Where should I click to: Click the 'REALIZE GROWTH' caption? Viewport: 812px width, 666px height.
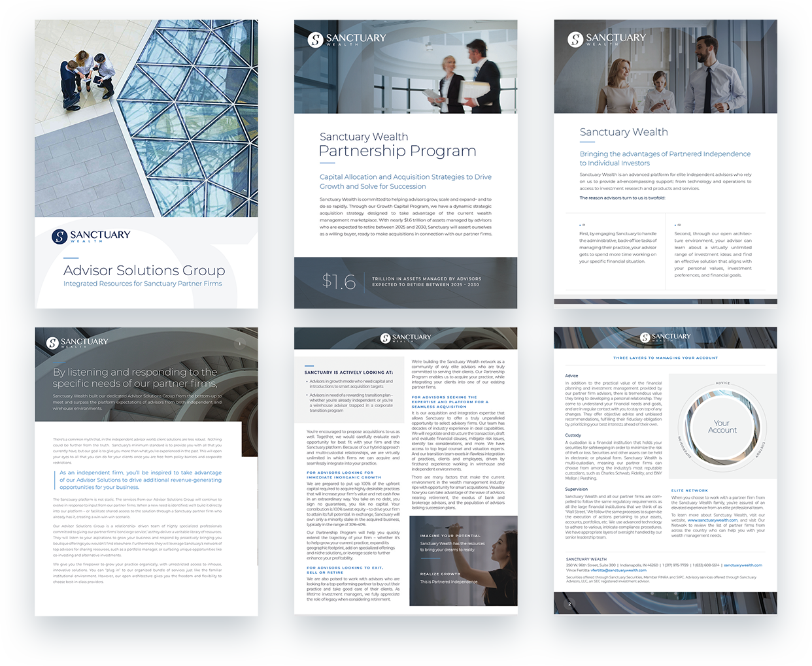coord(440,574)
